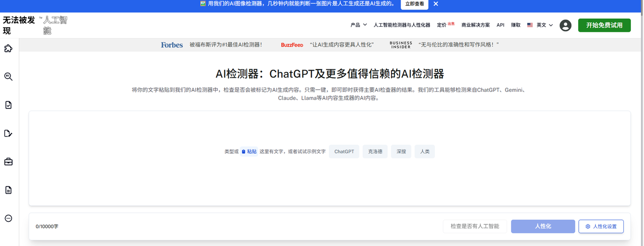Open 人性化设置 settings button
This screenshot has width=644, height=246.
pos(601,226)
